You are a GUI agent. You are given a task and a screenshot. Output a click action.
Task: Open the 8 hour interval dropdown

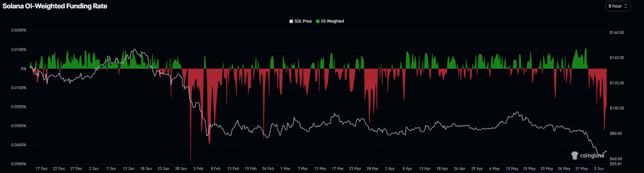pyautogui.click(x=618, y=6)
